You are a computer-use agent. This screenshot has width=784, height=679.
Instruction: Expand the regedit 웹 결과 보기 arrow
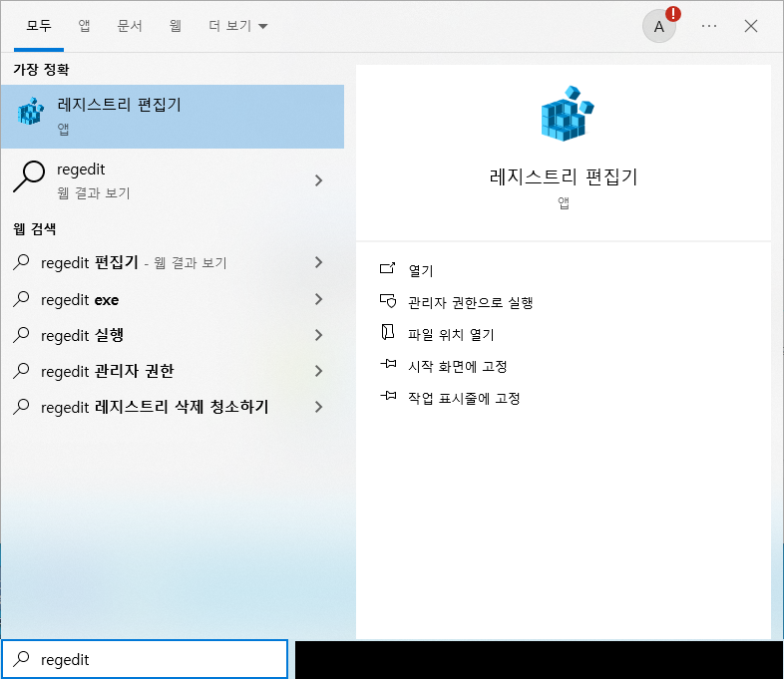click(x=318, y=180)
